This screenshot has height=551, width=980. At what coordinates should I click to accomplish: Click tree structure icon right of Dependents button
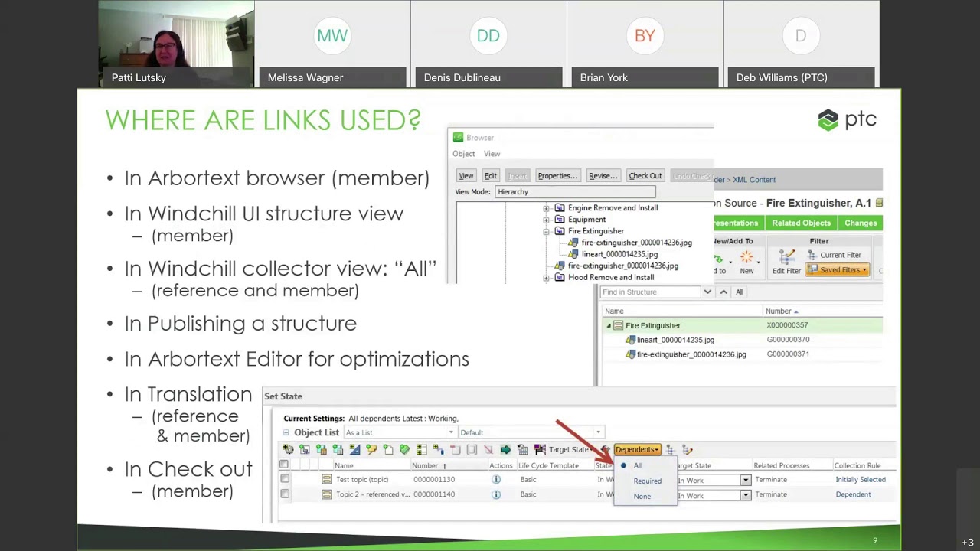tap(671, 450)
